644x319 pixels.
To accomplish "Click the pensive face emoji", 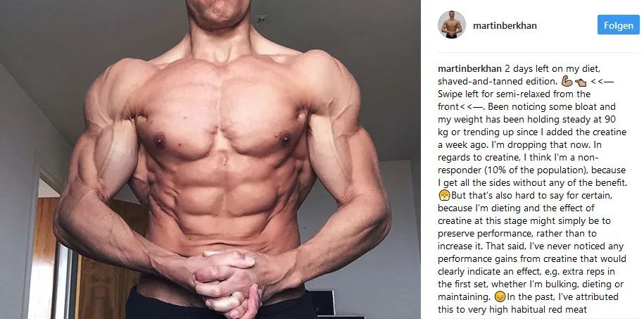I will pos(500,296).
